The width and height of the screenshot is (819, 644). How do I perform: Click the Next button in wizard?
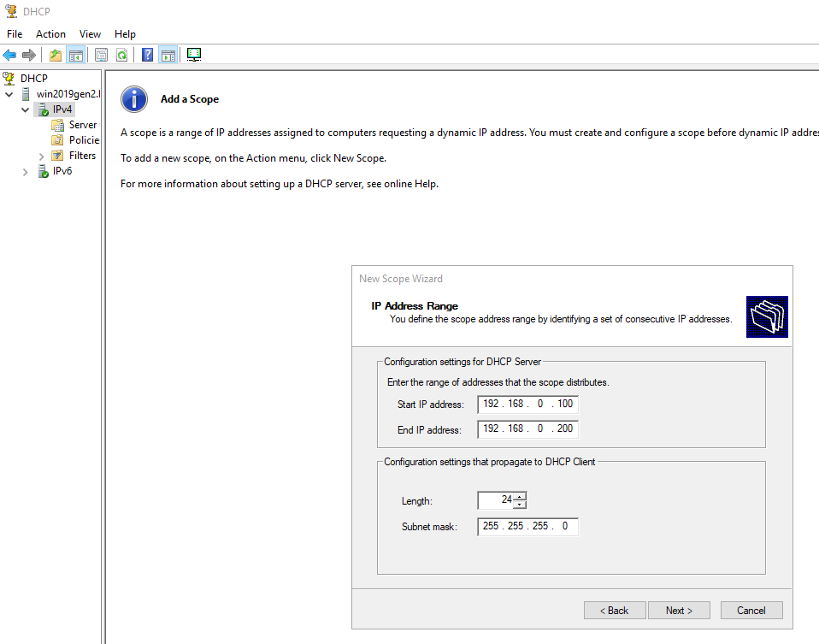(x=679, y=611)
